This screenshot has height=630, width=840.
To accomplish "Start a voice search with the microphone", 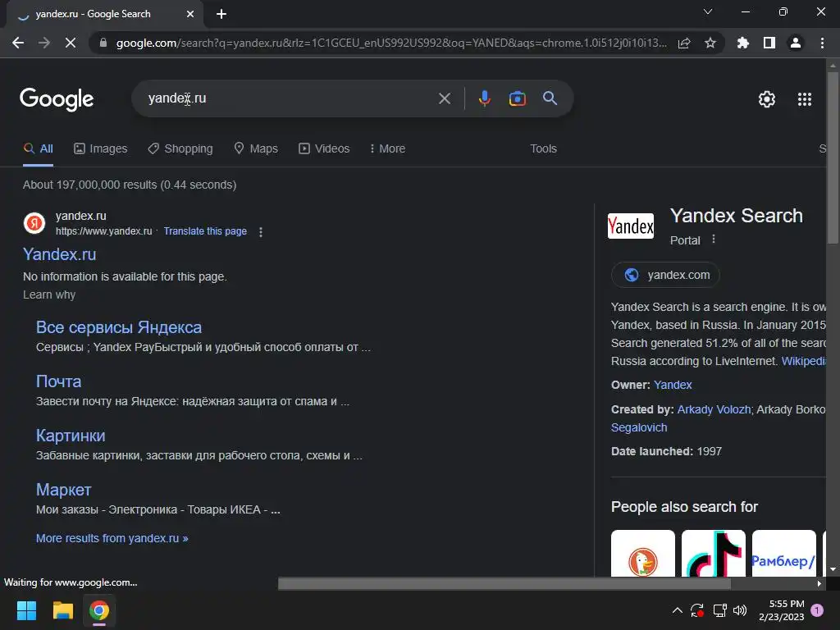I will coord(484,98).
